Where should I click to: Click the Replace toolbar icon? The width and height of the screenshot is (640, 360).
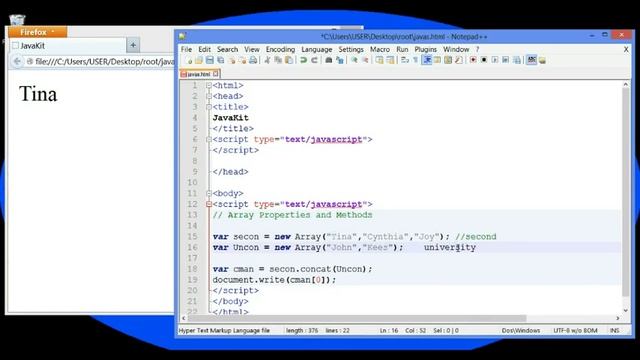click(340, 60)
